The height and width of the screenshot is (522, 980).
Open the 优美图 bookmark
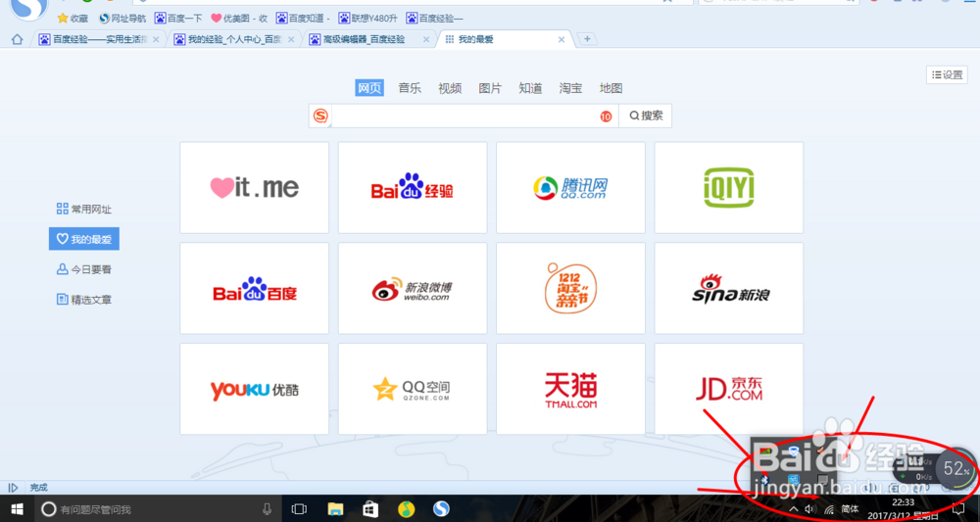click(x=239, y=18)
